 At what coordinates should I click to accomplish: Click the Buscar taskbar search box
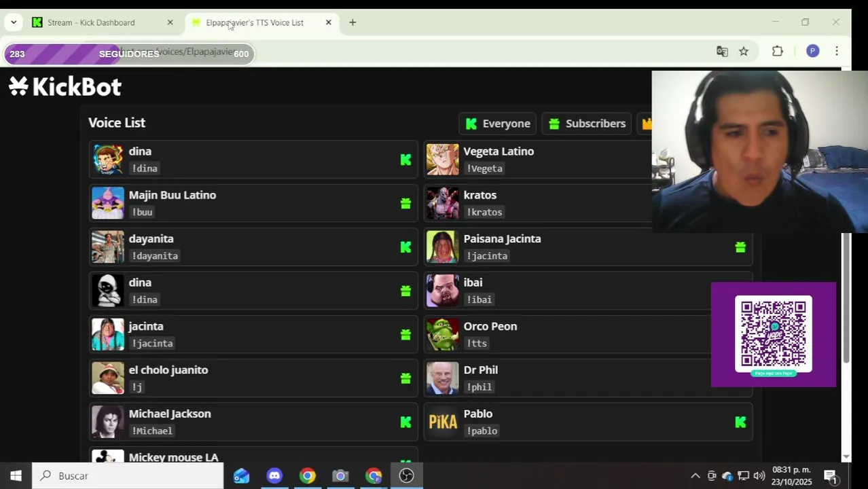(x=128, y=476)
